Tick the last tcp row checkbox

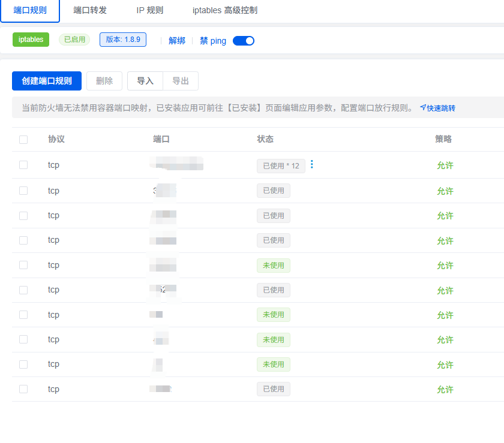23,389
